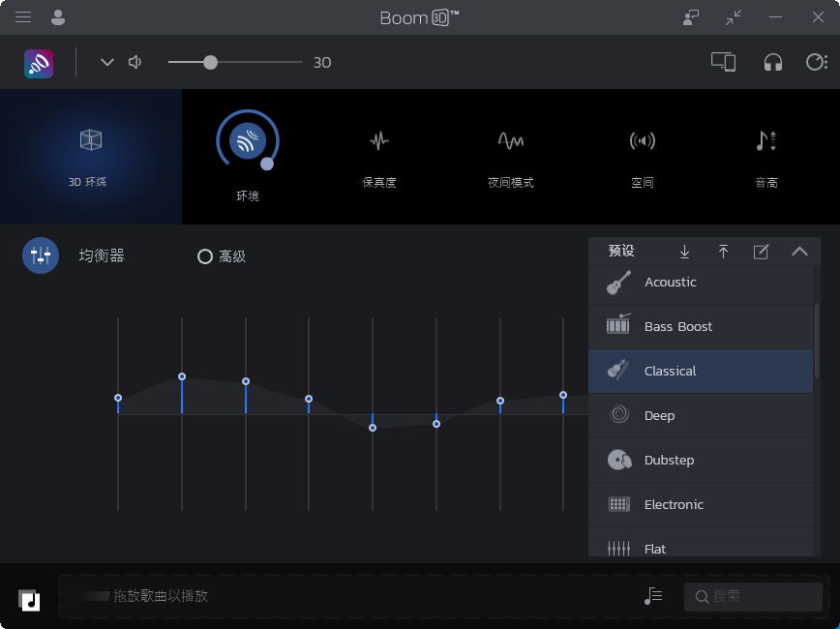Click the presets list scrollbar
The width and height of the screenshot is (840, 629).
click(x=817, y=341)
